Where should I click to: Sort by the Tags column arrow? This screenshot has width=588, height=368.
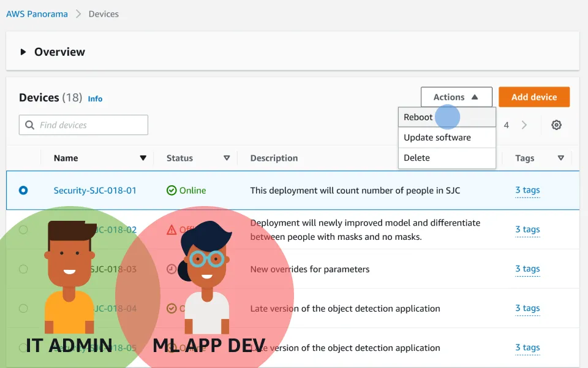[x=560, y=158]
